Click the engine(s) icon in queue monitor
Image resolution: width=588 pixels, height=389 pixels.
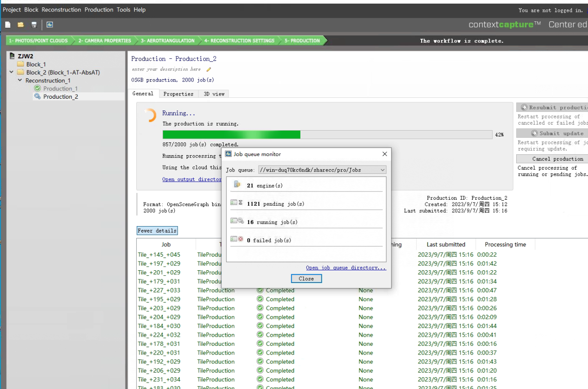tap(237, 184)
